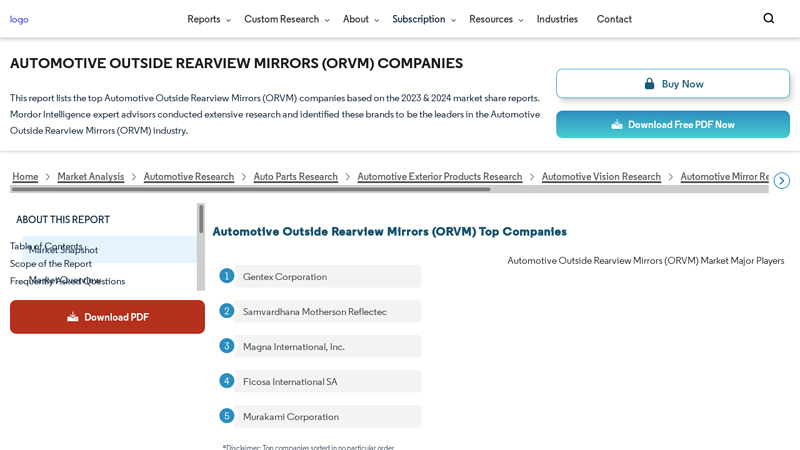Image resolution: width=800 pixels, height=450 pixels.
Task: Open Market Analysis breadcrumb link
Action: (90, 177)
